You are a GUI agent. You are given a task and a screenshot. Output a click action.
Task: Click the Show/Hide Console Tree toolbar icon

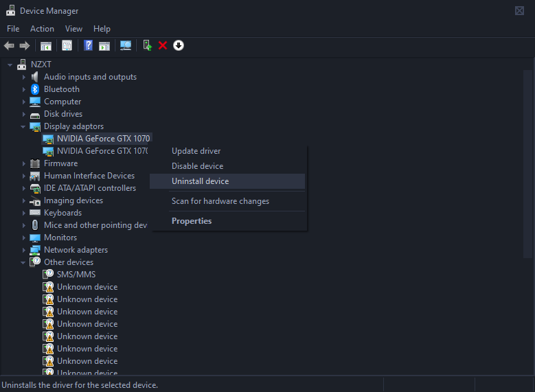click(x=46, y=46)
